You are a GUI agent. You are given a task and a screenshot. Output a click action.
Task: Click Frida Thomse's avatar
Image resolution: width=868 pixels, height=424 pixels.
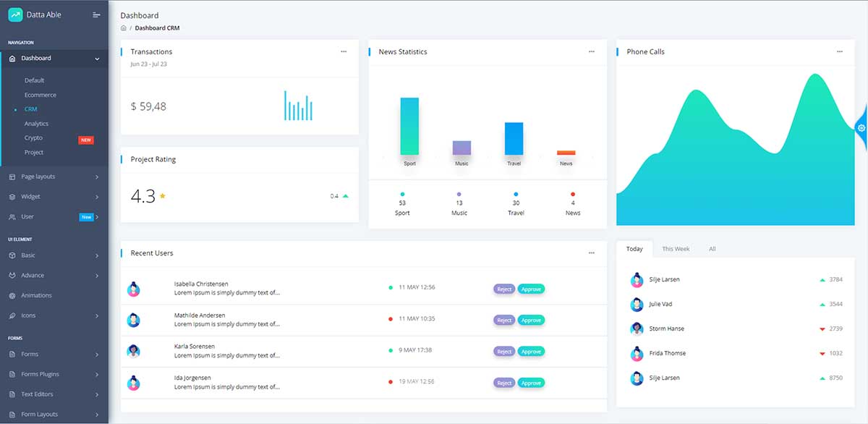[637, 354]
